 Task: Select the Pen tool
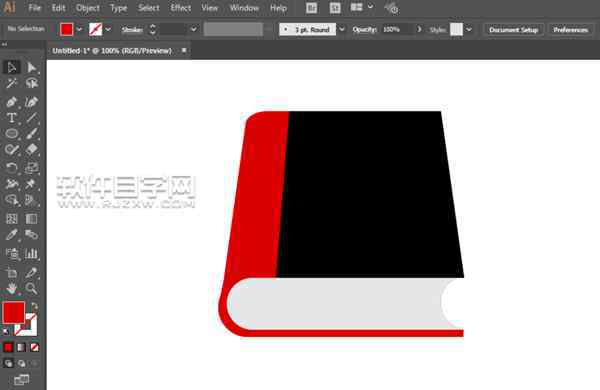pos(11,102)
